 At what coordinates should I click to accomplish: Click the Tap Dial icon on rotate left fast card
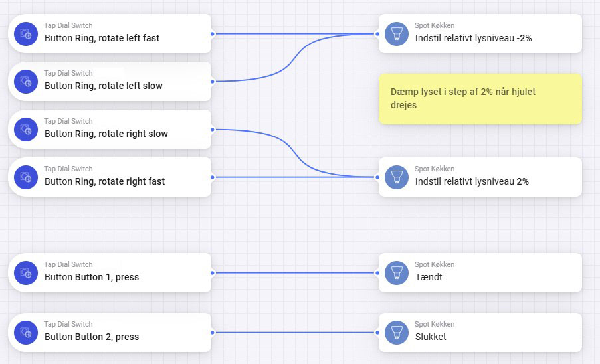(27, 33)
